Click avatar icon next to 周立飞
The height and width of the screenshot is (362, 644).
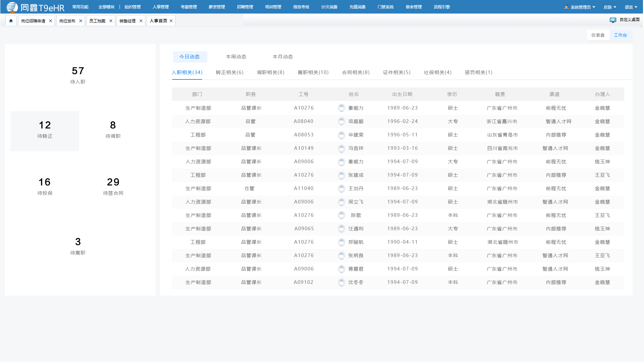click(x=341, y=202)
